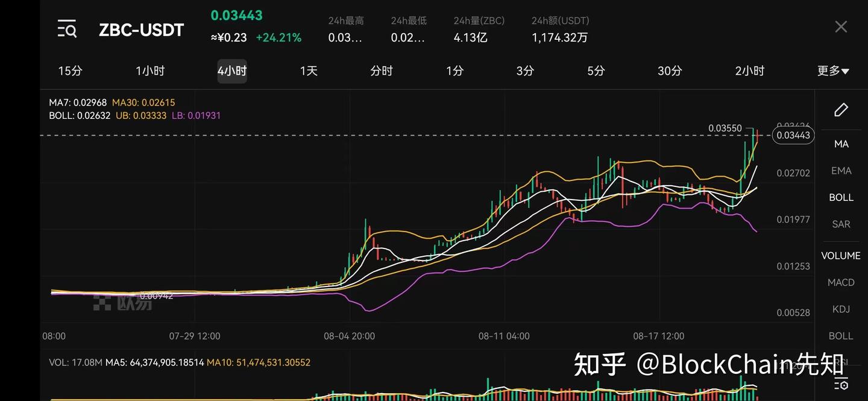Tap the 0.01977 price axis label
The width and height of the screenshot is (868, 401).
pyautogui.click(x=793, y=219)
